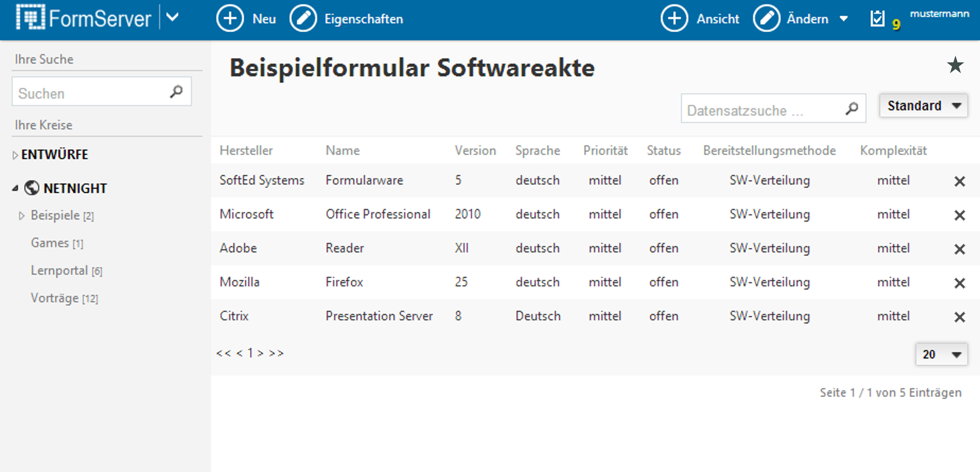Open the Games [1] circle
This screenshot has height=472, width=980.
click(57, 243)
